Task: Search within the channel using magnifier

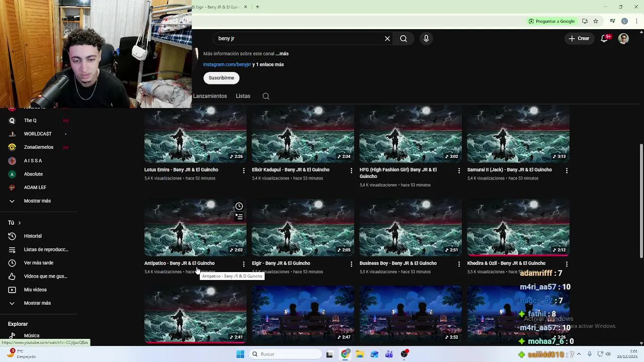Action: pos(266,96)
